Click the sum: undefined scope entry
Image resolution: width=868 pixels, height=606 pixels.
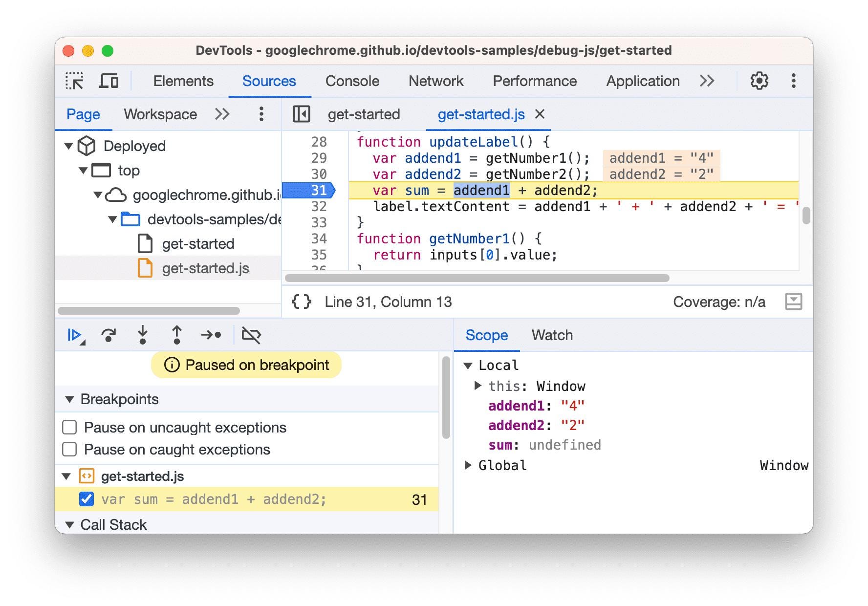544,445
